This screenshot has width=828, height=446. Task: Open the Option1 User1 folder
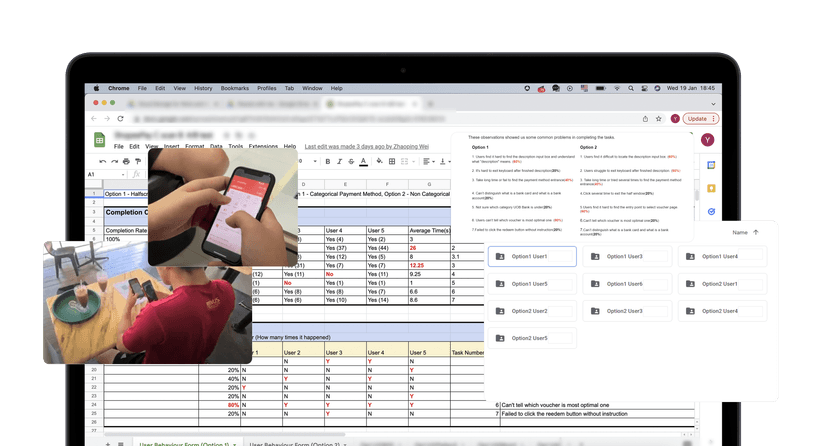coord(532,257)
